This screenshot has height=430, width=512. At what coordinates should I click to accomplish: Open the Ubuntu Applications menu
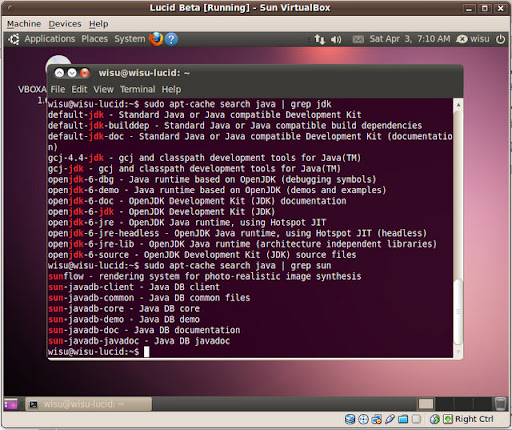pyautogui.click(x=49, y=39)
